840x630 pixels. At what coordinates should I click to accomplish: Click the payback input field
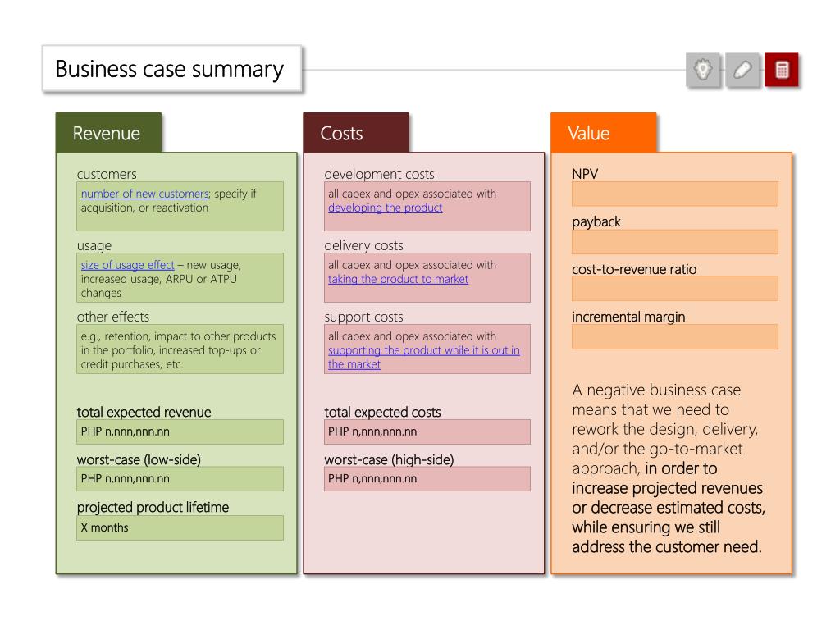click(675, 242)
